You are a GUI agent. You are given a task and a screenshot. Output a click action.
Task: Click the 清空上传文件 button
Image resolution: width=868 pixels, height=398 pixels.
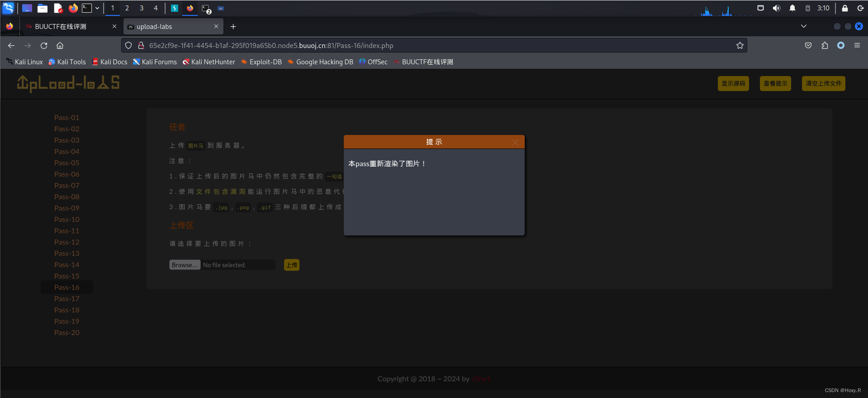coord(823,83)
